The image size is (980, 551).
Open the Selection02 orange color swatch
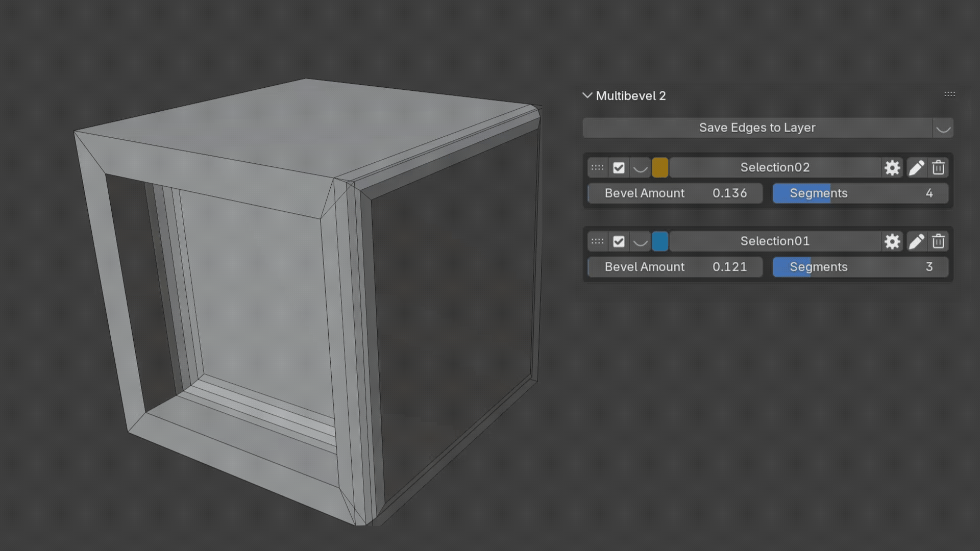(660, 167)
